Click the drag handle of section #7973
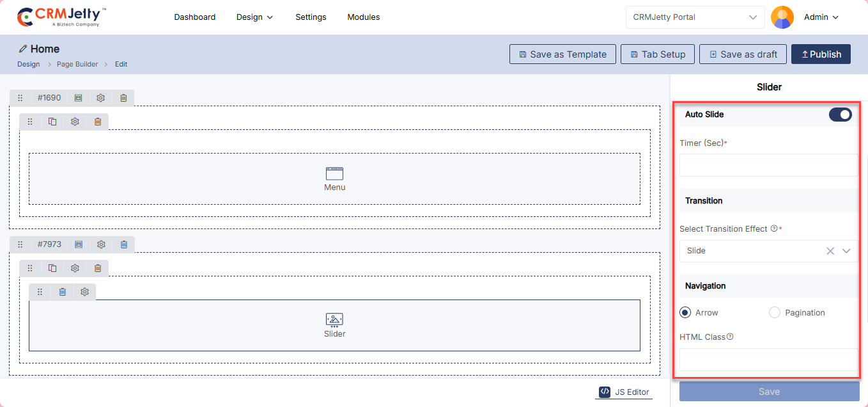Image resolution: width=868 pixels, height=407 pixels. coord(20,244)
